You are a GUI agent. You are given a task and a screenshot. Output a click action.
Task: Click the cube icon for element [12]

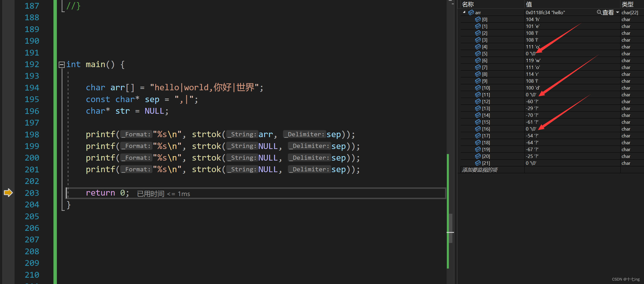click(x=478, y=101)
